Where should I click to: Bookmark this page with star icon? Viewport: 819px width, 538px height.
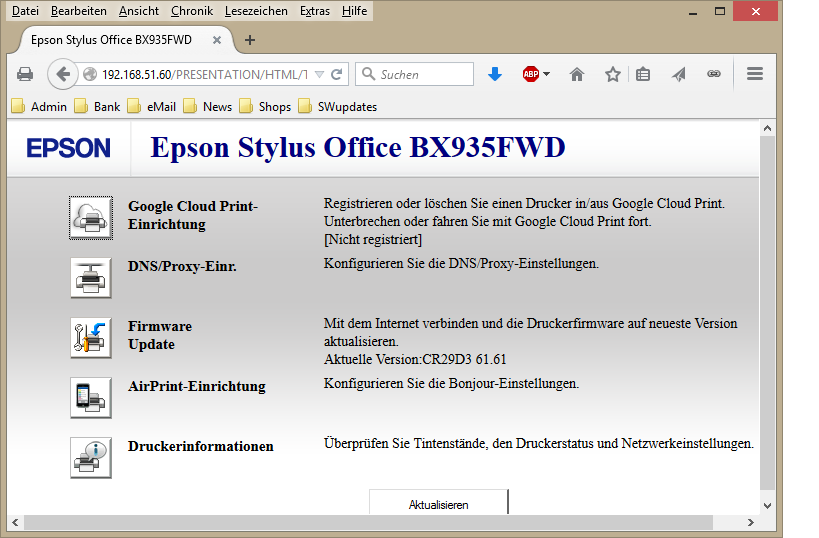[x=613, y=74]
